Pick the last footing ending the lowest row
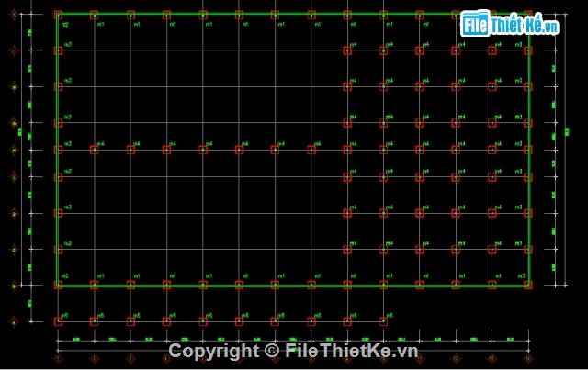Screen dimensions: 588x370 point(383,321)
